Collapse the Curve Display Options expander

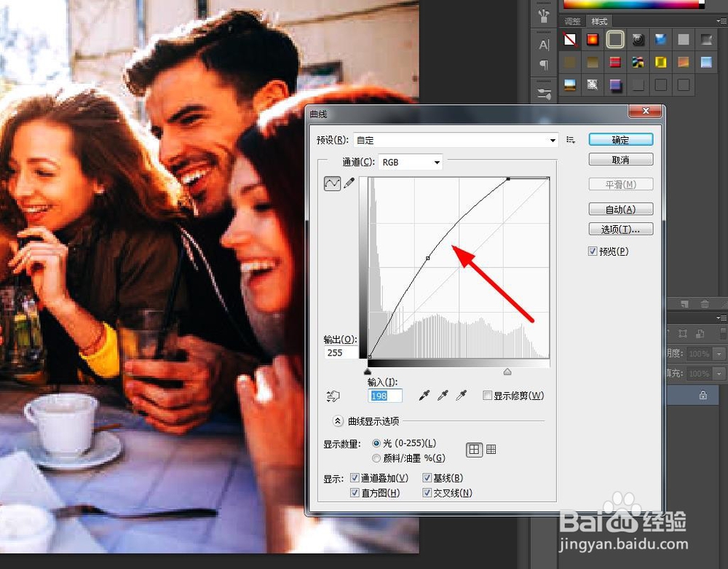pos(338,421)
